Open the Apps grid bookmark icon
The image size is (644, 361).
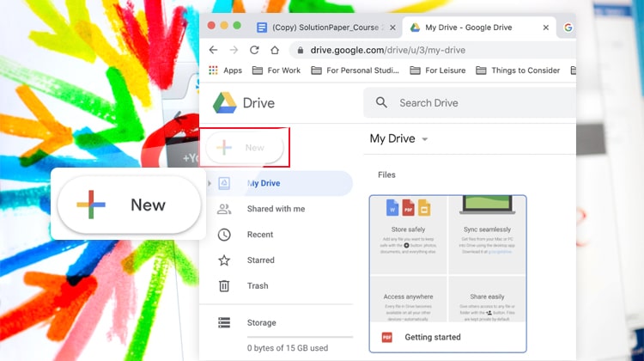213,70
